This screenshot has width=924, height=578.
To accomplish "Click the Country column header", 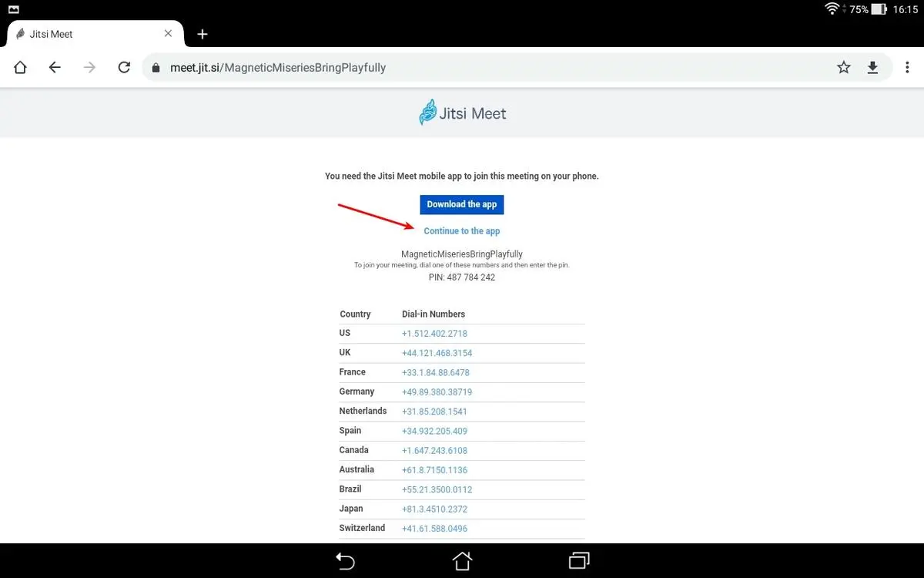I will click(x=355, y=314).
